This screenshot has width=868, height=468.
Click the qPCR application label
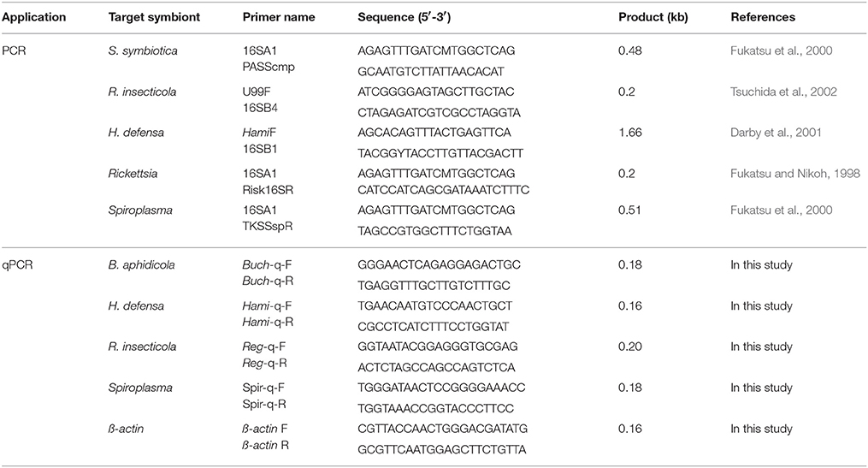17,265
